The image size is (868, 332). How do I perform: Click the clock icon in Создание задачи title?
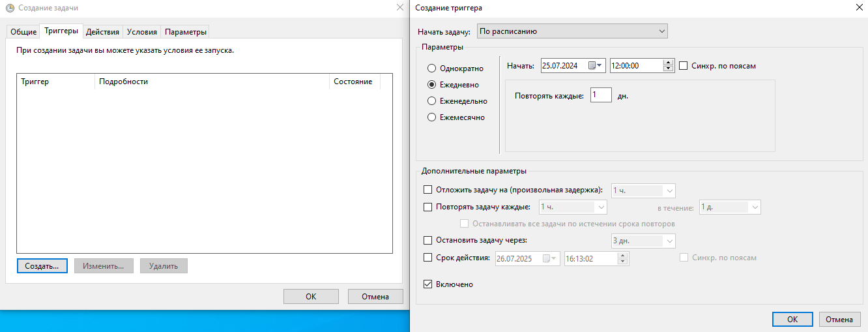[10, 8]
